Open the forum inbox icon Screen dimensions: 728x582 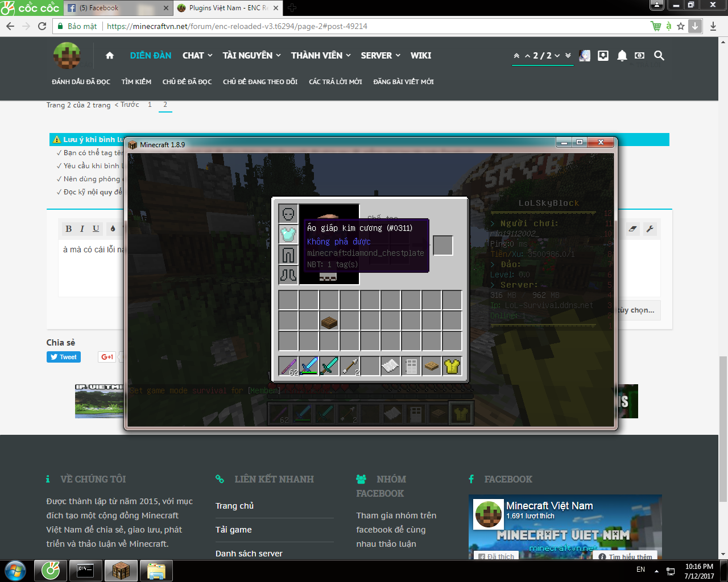[603, 55]
